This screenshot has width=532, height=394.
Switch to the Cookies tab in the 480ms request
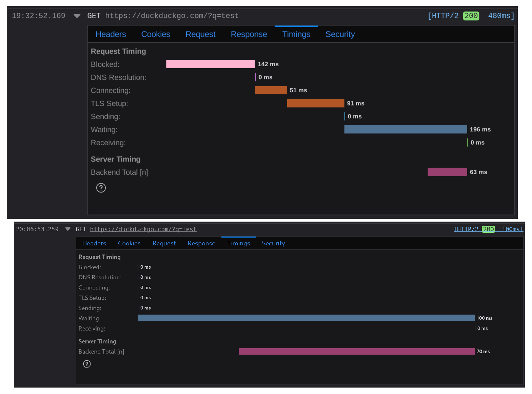pos(156,34)
